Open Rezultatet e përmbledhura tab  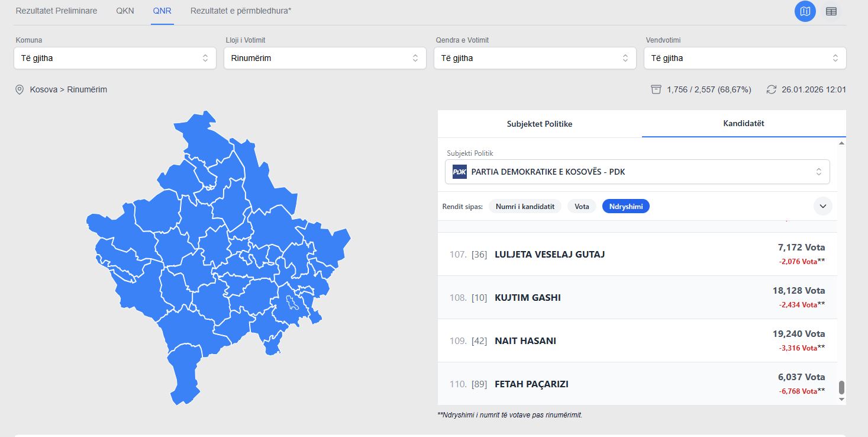pyautogui.click(x=241, y=11)
